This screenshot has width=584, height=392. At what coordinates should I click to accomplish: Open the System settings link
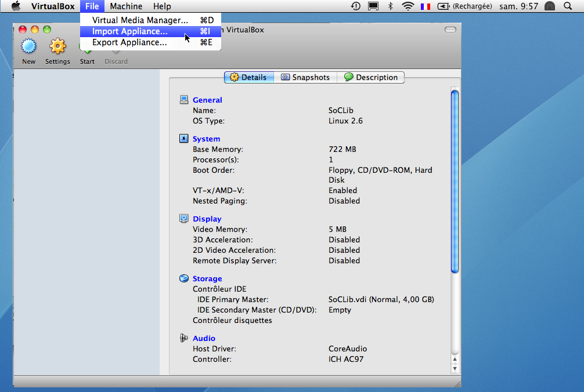206,139
